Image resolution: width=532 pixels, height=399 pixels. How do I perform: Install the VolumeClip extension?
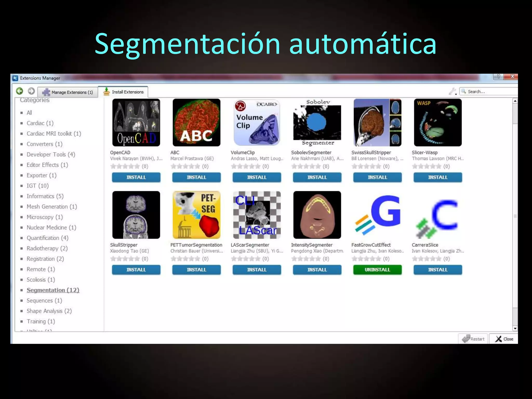tap(257, 177)
